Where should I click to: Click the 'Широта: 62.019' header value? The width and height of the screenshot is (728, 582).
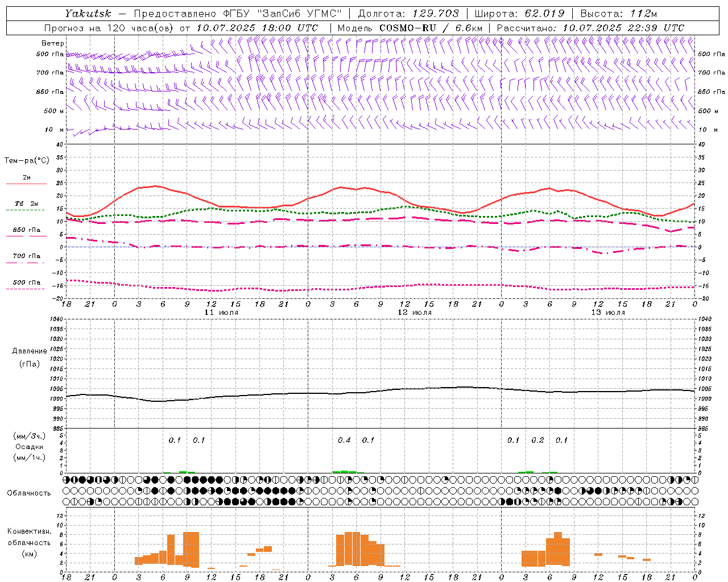[x=519, y=14]
